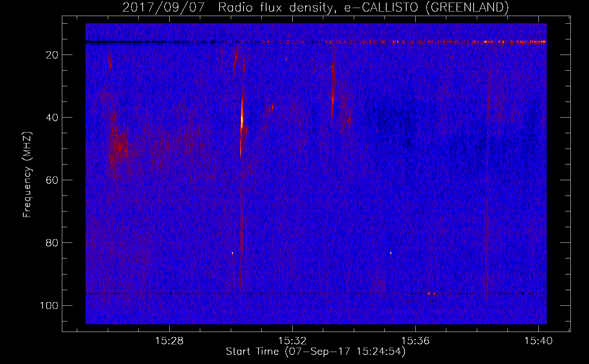Click the 40 MHz frequency tick label

52,118
